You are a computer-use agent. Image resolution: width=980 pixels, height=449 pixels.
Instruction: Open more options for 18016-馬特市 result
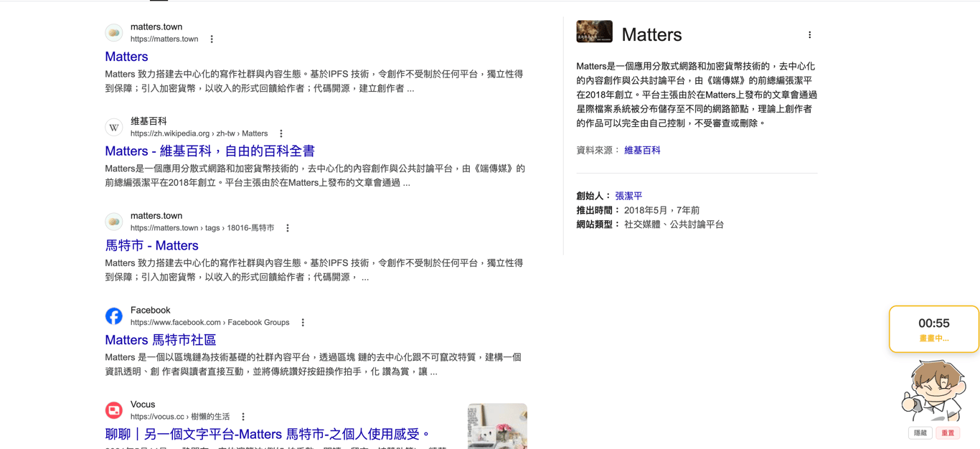(x=288, y=228)
